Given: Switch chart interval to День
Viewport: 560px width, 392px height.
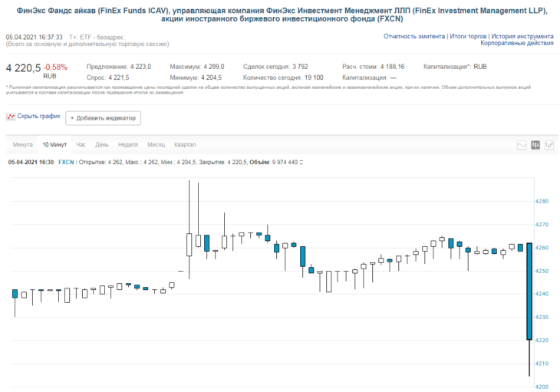Looking at the screenshot, I should click(102, 144).
